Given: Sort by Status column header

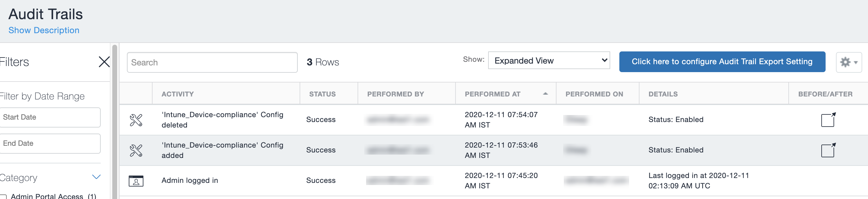Looking at the screenshot, I should [x=322, y=94].
